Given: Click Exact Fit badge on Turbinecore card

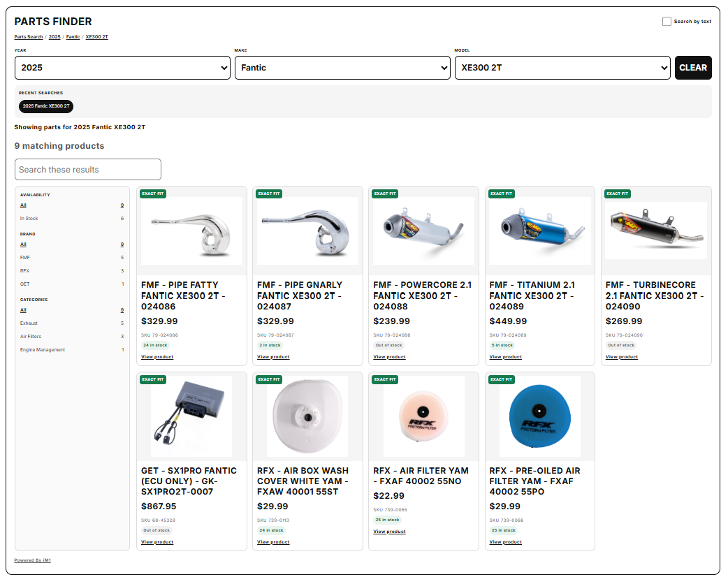Looking at the screenshot, I should click(617, 194).
